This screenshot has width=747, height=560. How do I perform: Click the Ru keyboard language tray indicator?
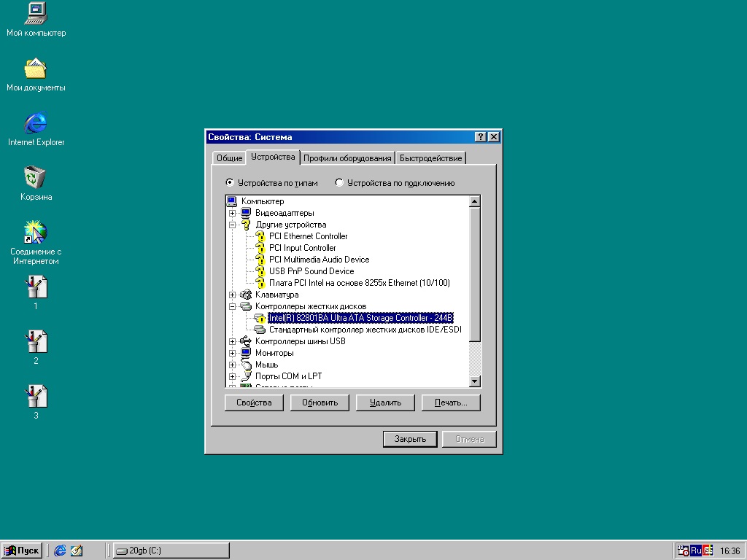coord(696,551)
